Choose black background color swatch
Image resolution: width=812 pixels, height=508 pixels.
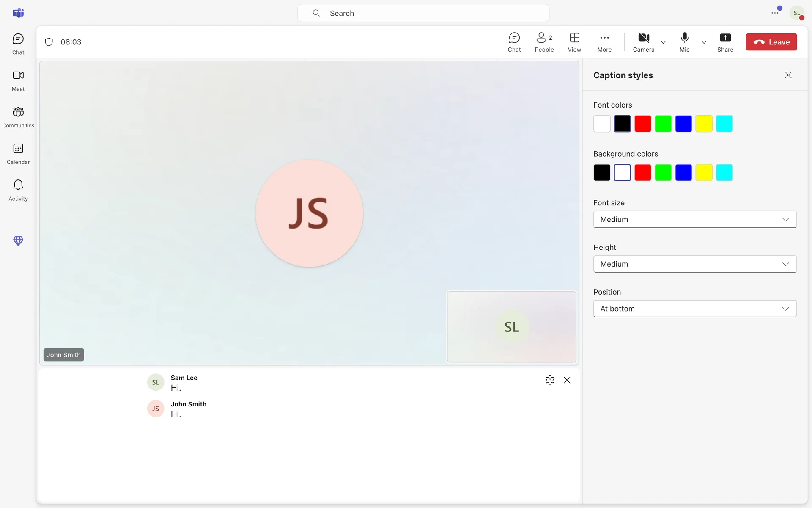pyautogui.click(x=601, y=173)
